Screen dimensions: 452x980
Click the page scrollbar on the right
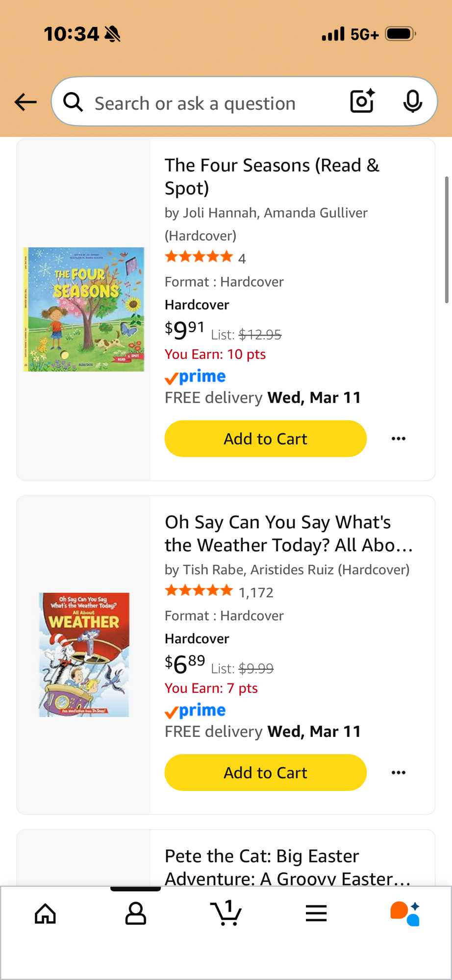(x=447, y=240)
